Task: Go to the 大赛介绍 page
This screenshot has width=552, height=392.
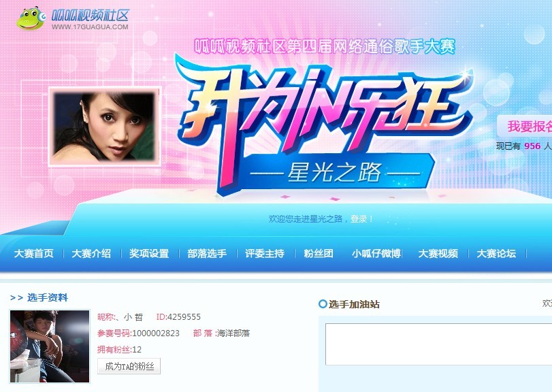Action: pos(91,253)
